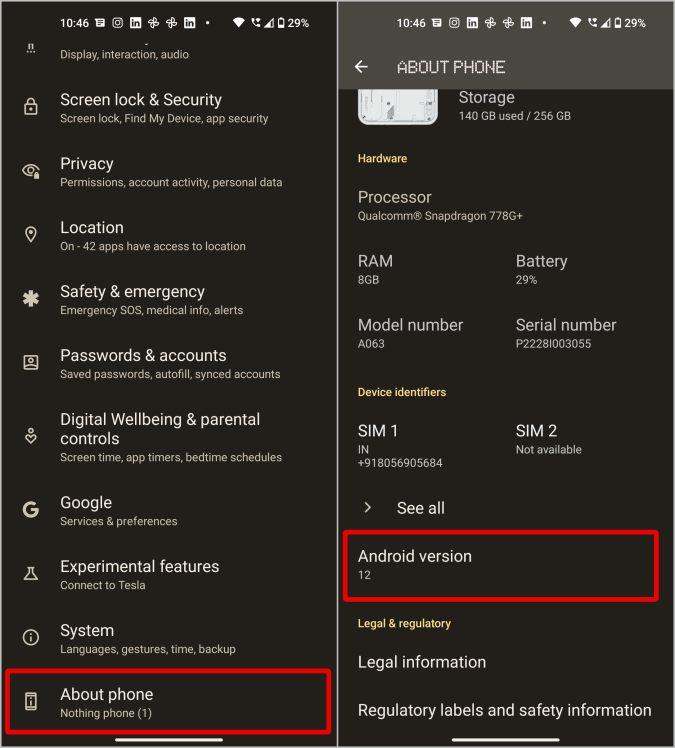Open Android version details
The image size is (675, 748).
pos(501,565)
